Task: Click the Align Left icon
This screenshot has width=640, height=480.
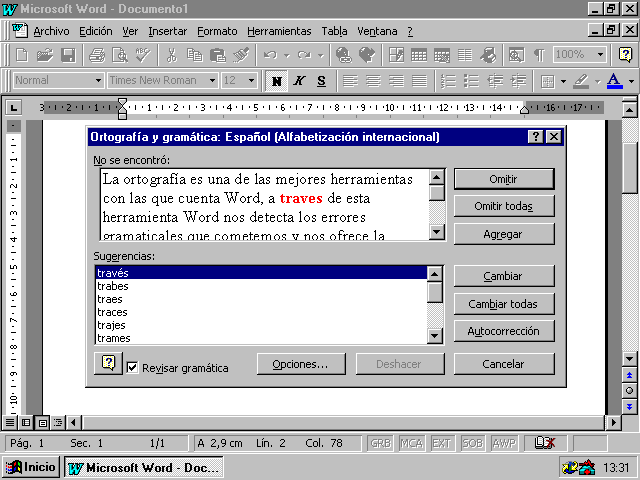Action: click(350, 81)
